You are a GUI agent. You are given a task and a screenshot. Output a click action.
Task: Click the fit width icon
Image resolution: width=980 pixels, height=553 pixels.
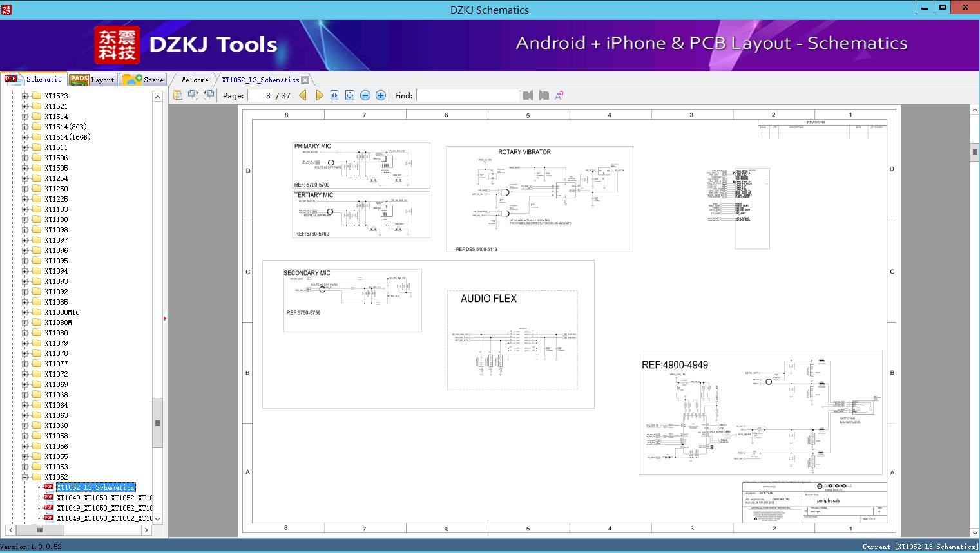(334, 95)
